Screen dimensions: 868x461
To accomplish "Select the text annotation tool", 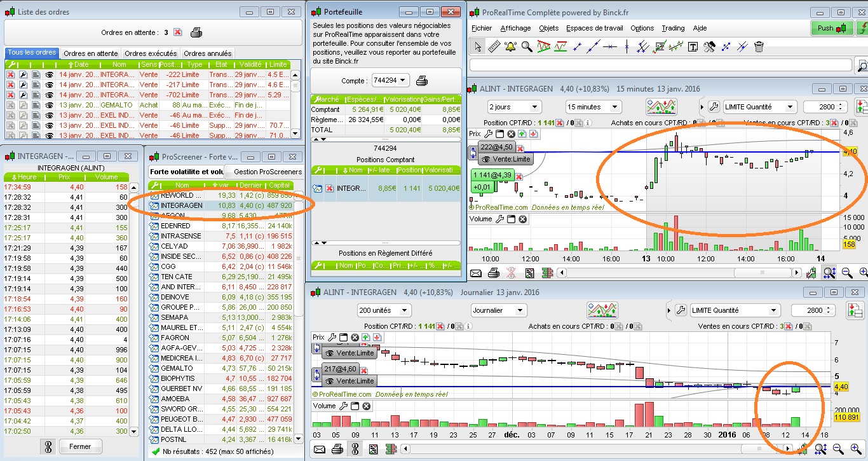I will click(693, 46).
